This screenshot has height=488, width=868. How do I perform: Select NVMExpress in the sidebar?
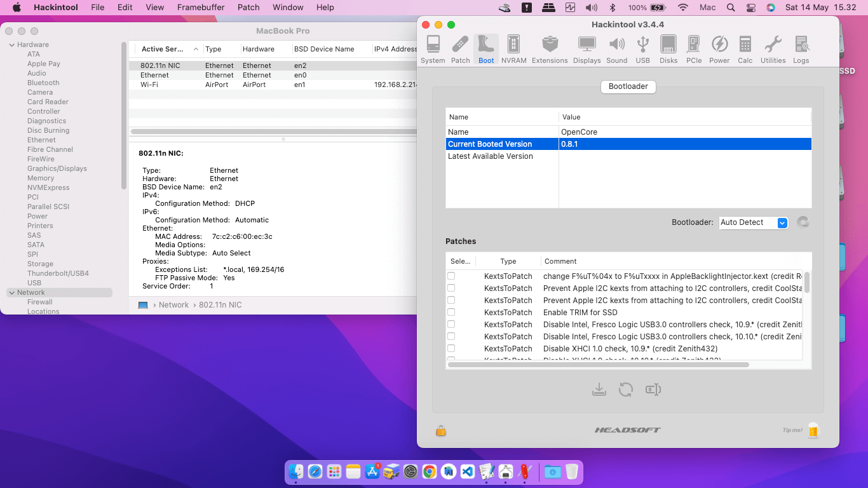[48, 188]
